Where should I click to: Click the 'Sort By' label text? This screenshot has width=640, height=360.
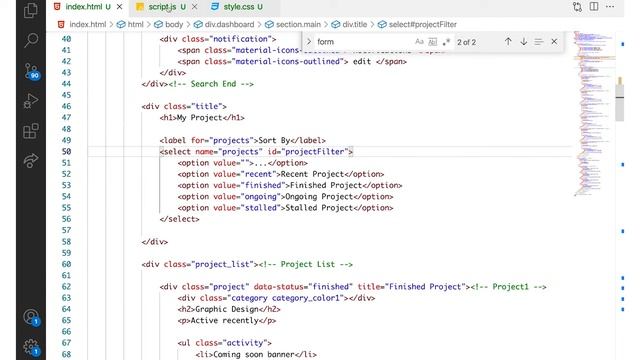coord(274,140)
